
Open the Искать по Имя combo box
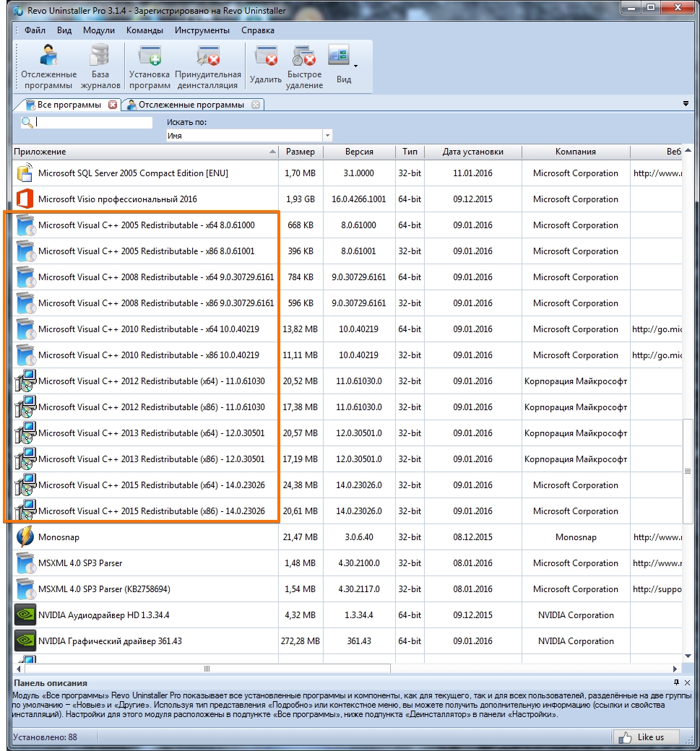pyautogui.click(x=249, y=136)
